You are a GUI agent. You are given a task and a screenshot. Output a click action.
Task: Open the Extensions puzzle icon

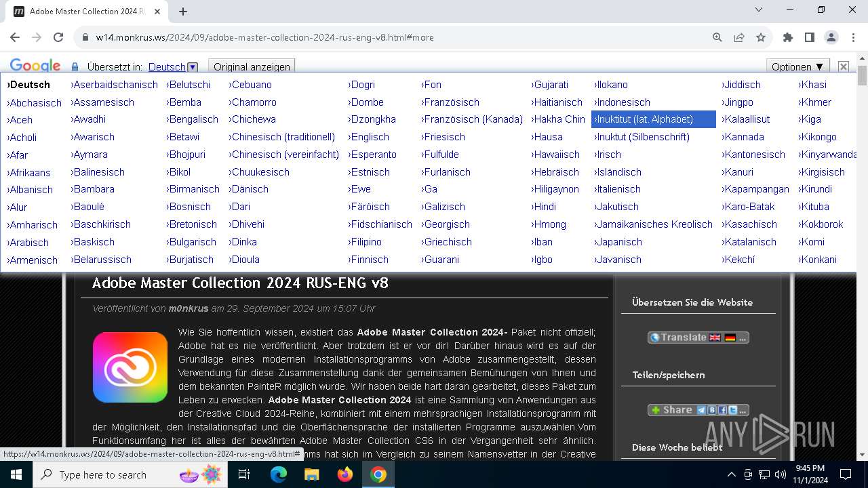point(788,37)
